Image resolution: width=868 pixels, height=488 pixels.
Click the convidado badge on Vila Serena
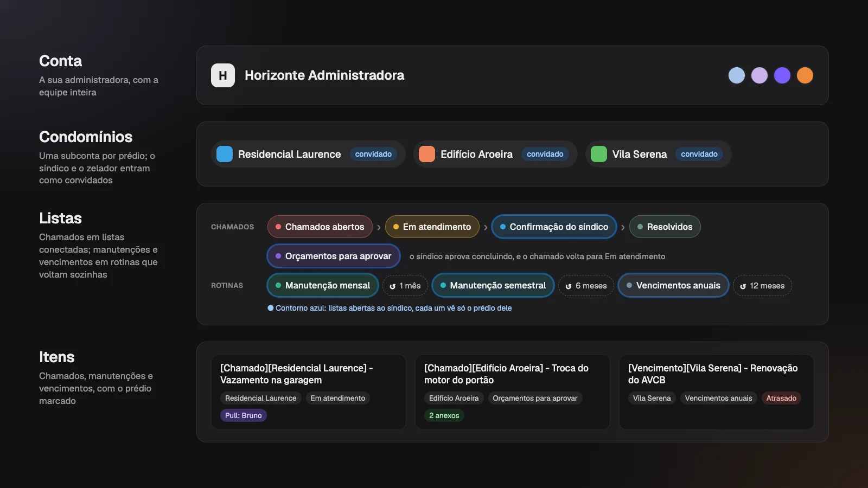click(699, 154)
